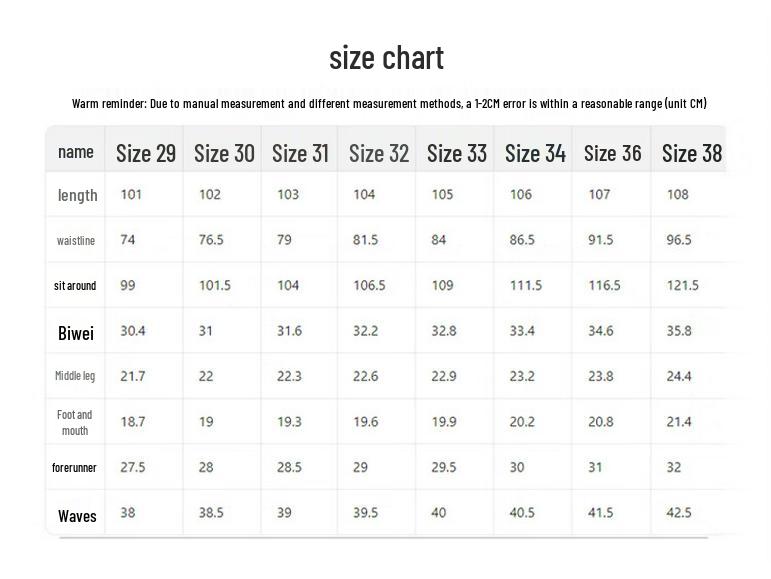Viewport: 771px width, 579px height.
Task: Select the Waves value 39.5
Action: (366, 513)
